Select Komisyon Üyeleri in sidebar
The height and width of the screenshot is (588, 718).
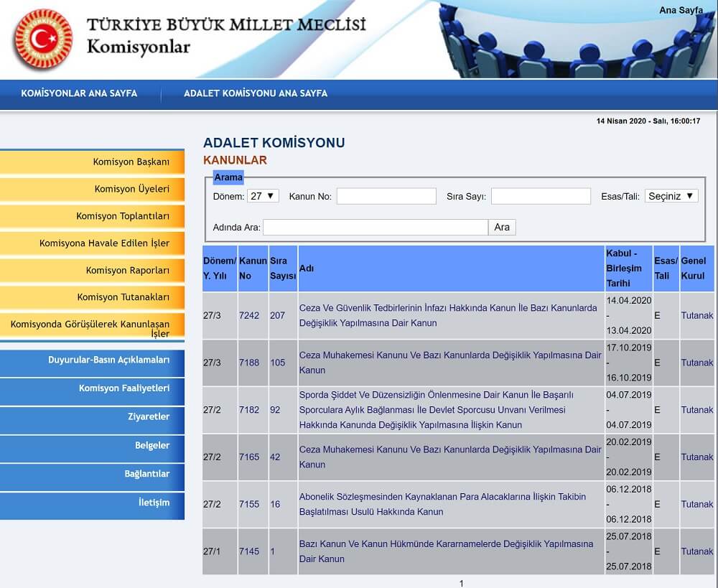pos(131,189)
